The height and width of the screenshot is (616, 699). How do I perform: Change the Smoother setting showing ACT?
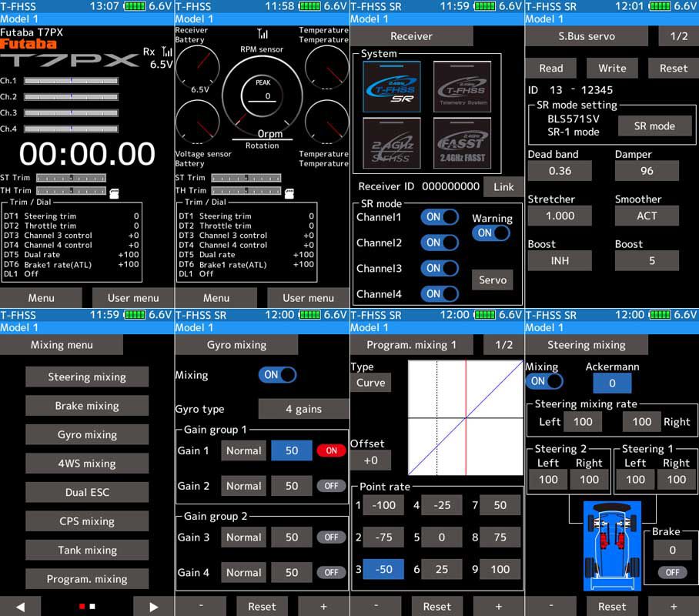click(x=647, y=216)
